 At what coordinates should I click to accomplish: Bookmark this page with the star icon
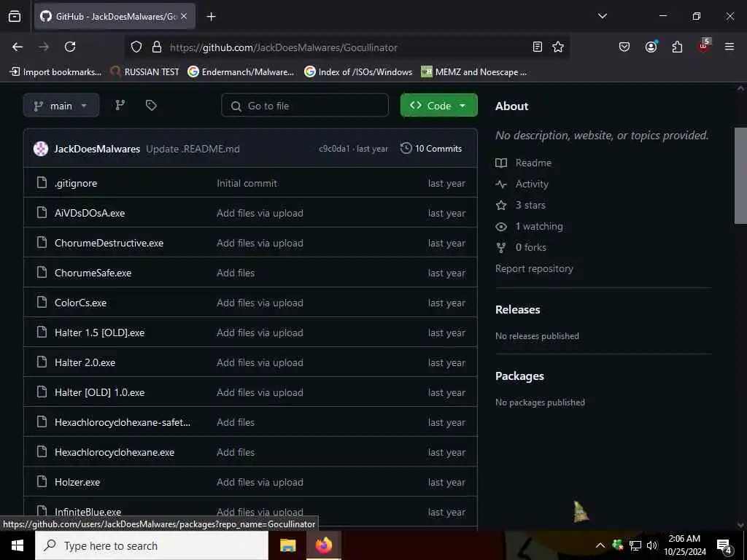point(558,47)
